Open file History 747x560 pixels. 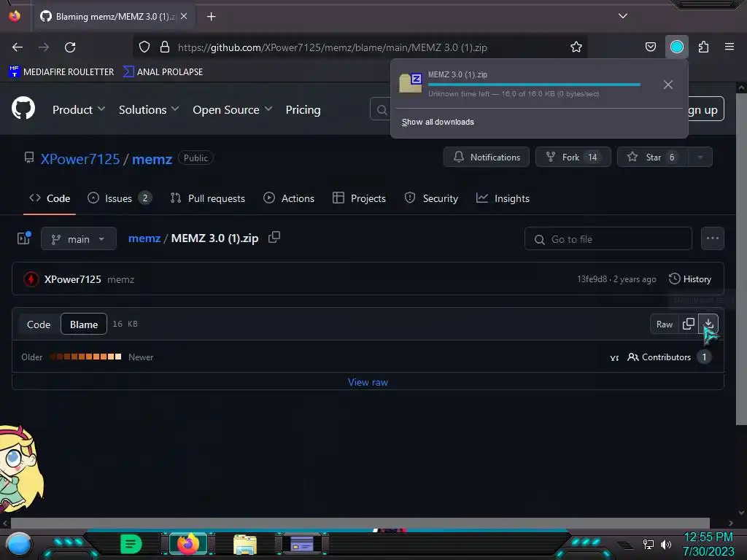pyautogui.click(x=690, y=279)
